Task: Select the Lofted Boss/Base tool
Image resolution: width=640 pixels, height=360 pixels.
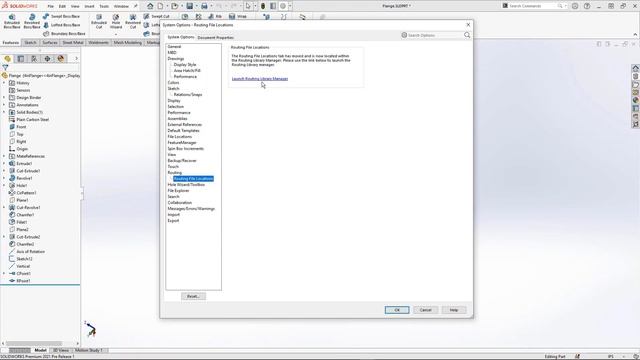Action: click(x=61, y=25)
